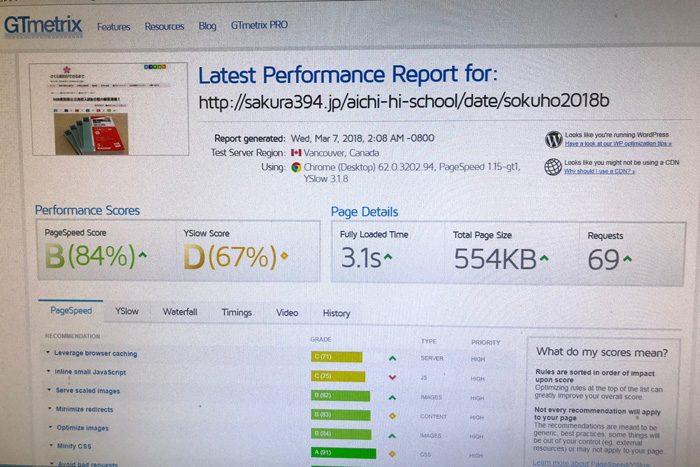This screenshot has width=700, height=467.
Task: Click red down arrow beside Inline small JavaScript
Action: (393, 377)
